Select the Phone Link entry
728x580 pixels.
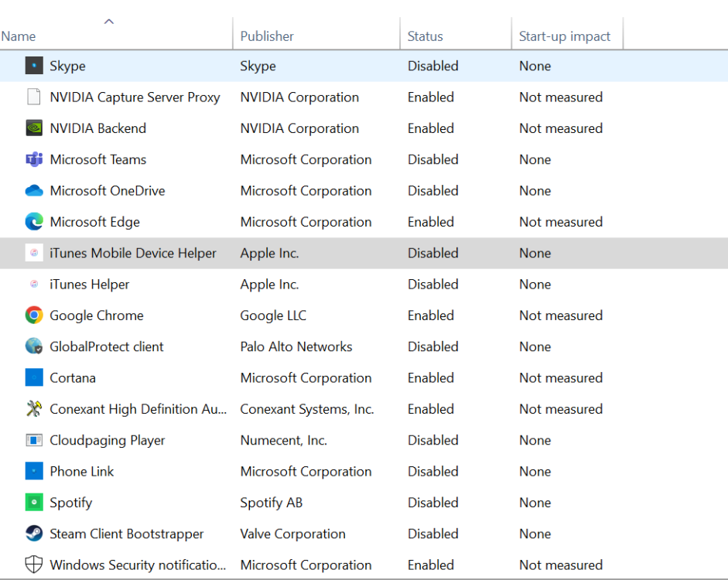coord(82,471)
